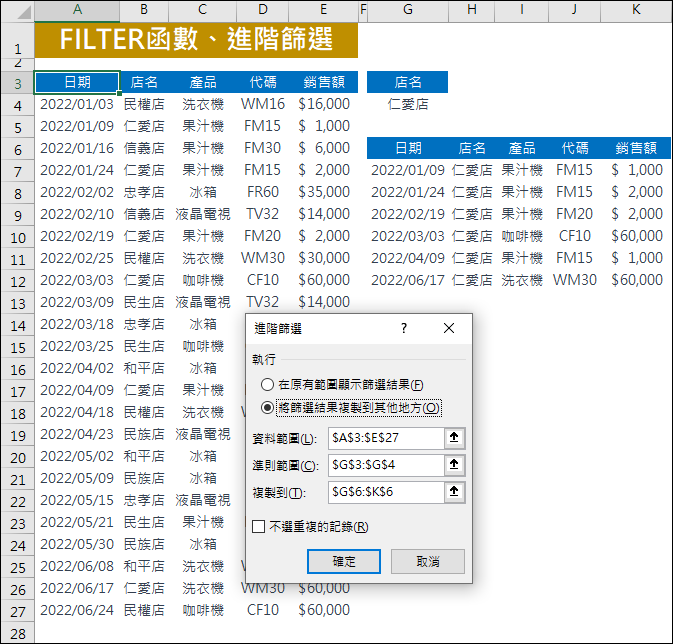Focus the 複製到 input field
Viewport: 673px width, 644px height.
point(386,492)
